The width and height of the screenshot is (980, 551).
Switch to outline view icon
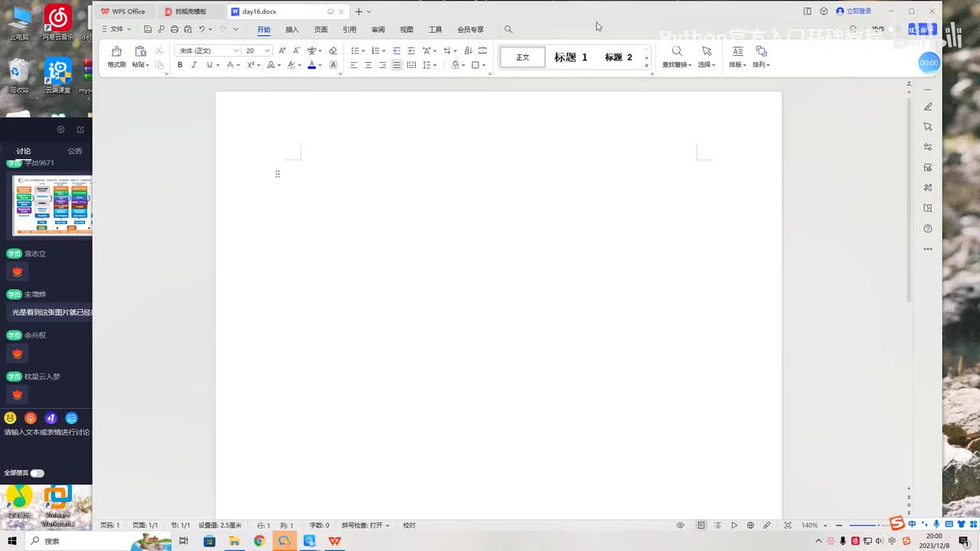(x=717, y=525)
